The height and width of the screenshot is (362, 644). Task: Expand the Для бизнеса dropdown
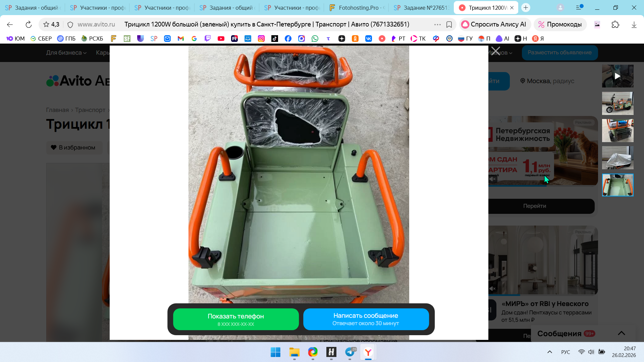tap(66, 53)
